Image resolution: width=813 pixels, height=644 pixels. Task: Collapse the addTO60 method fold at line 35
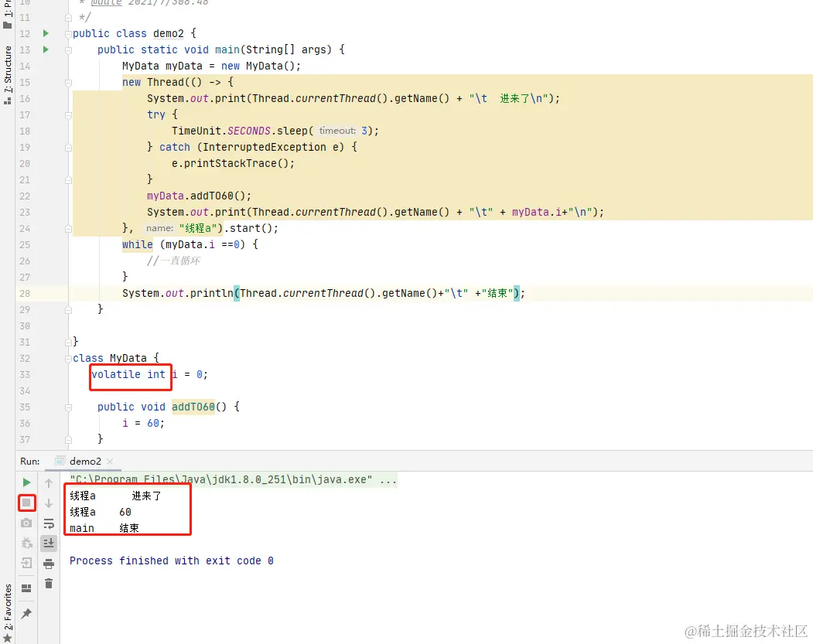click(x=68, y=407)
